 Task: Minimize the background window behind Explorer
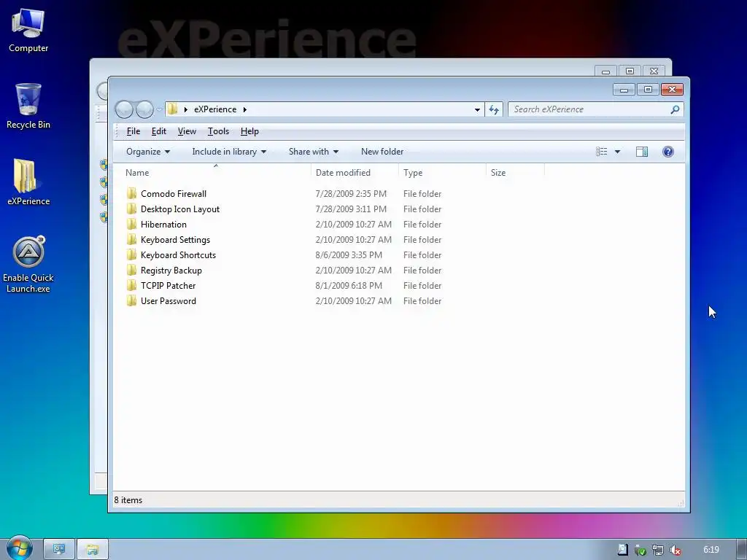pyautogui.click(x=605, y=71)
